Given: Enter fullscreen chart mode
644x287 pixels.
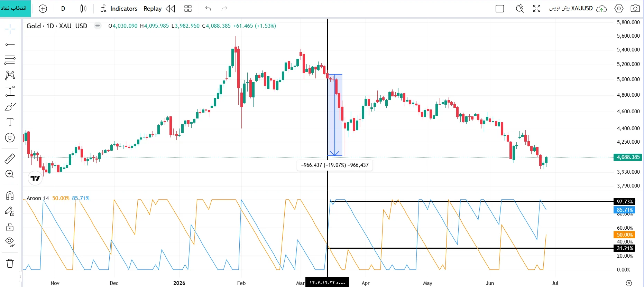Looking at the screenshot, I should click(536, 9).
